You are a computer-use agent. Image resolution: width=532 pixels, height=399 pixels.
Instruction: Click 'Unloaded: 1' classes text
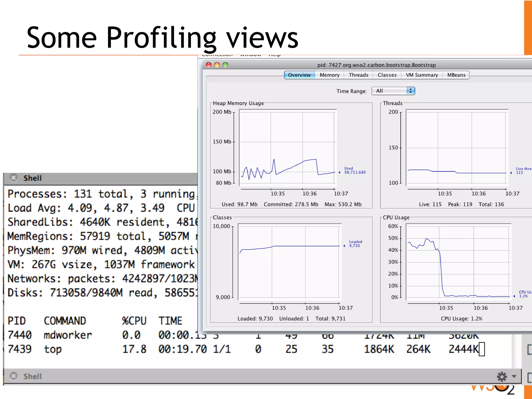[294, 319]
